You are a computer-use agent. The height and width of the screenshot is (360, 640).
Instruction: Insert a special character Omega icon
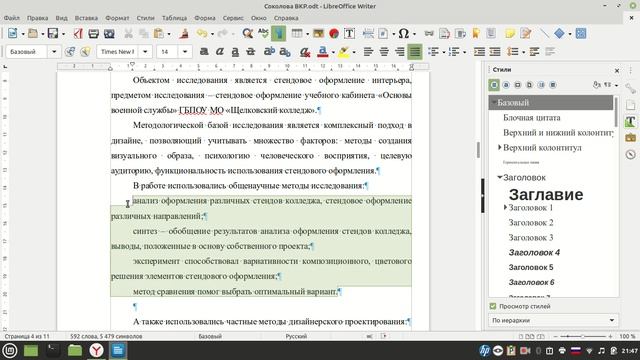403,33
